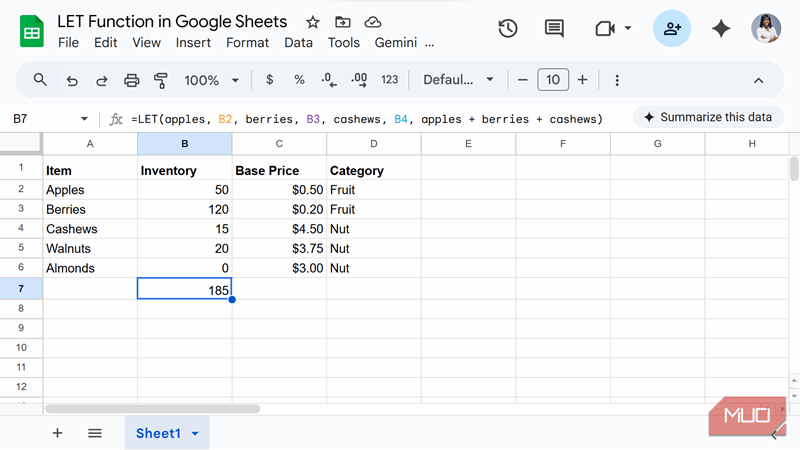
Task: Open the Format menu
Action: click(x=247, y=43)
